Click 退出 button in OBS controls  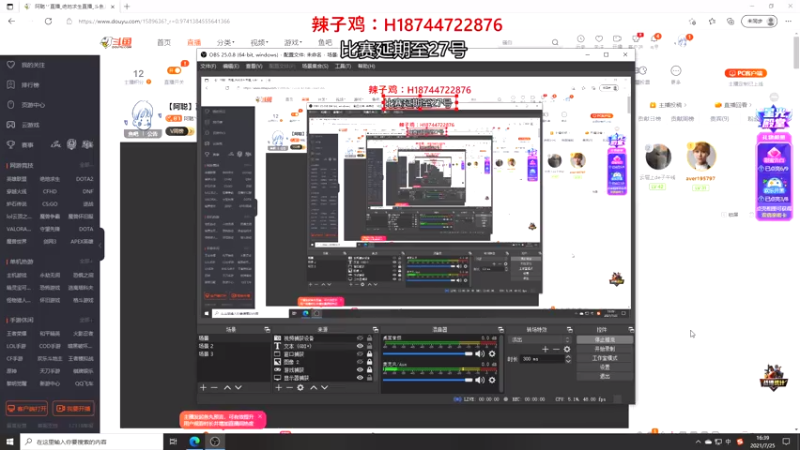point(605,377)
